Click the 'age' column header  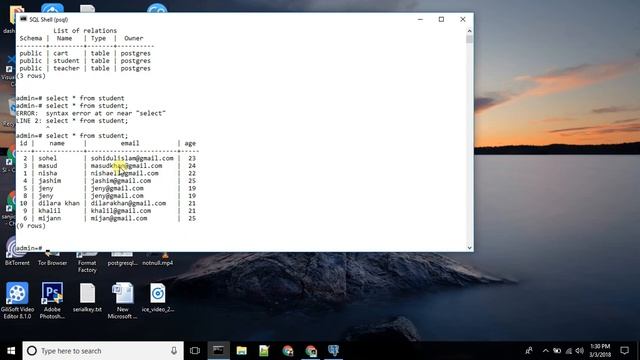tap(190, 143)
